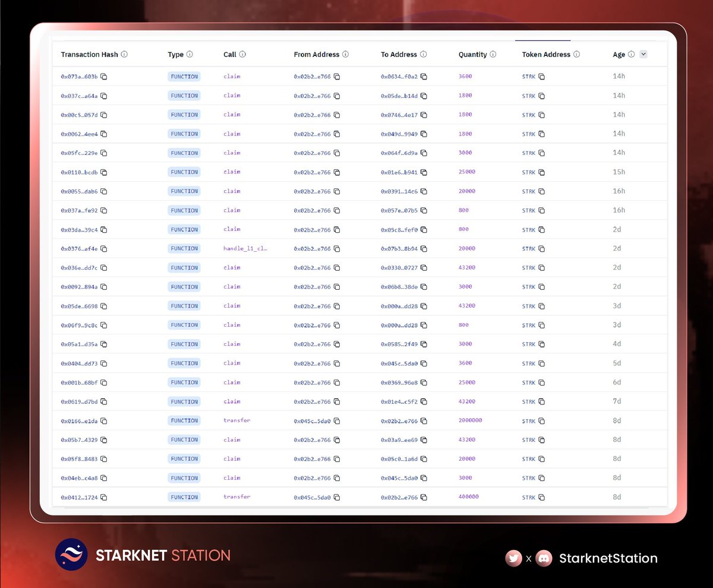The width and height of the screenshot is (713, 588).
Task: Open To Address 0x0330…0727
Action: [x=399, y=268]
